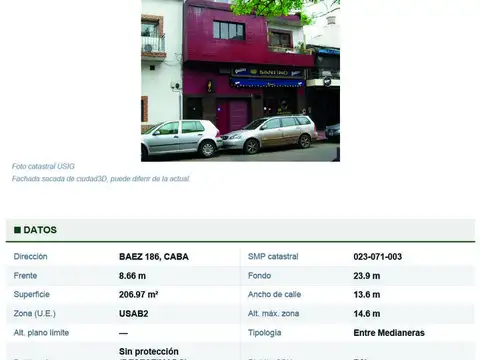Select the Alt. máx. zona value 14.6 m
The image size is (480, 360).
[367, 314]
